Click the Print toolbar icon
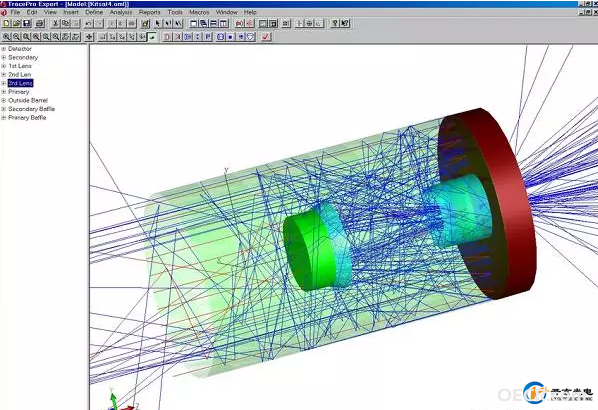 click(x=40, y=24)
